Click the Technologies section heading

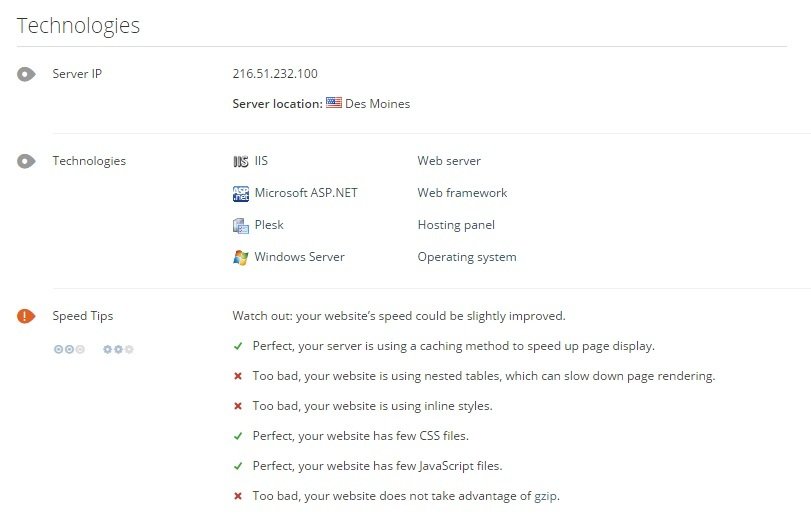click(78, 26)
